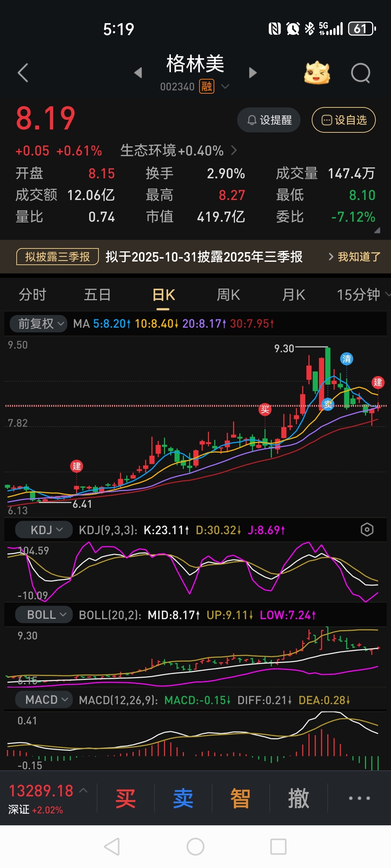Expand stock code 002340 dropdown chevron
Screen dimensions: 391x868
click(x=225, y=86)
